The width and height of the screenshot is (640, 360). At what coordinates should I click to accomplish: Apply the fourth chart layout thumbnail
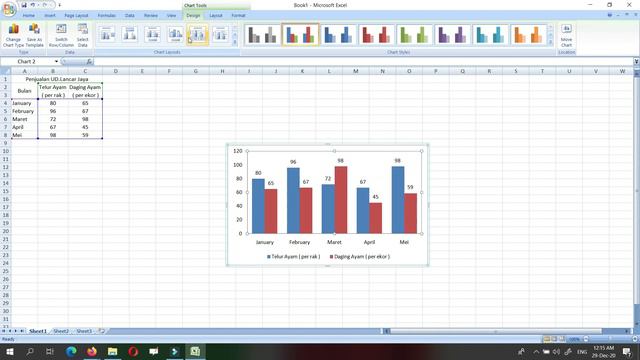point(176,35)
